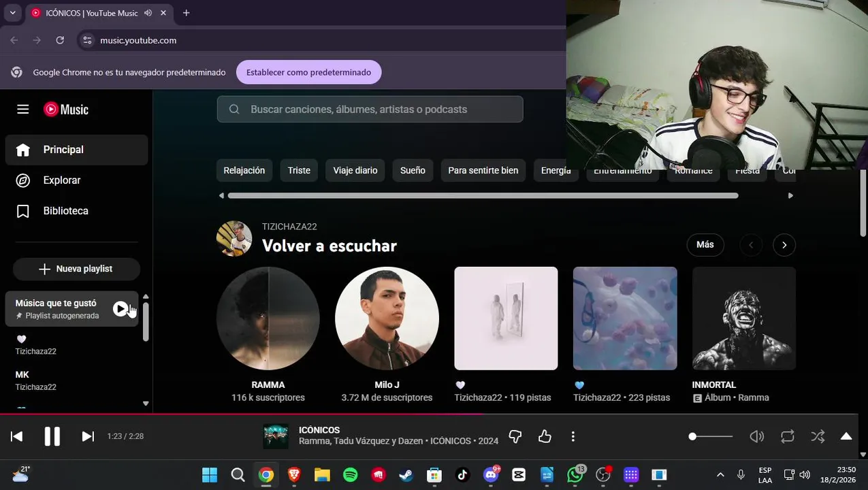Go to the Principal page
This screenshot has height=490, width=868.
pyautogui.click(x=76, y=150)
